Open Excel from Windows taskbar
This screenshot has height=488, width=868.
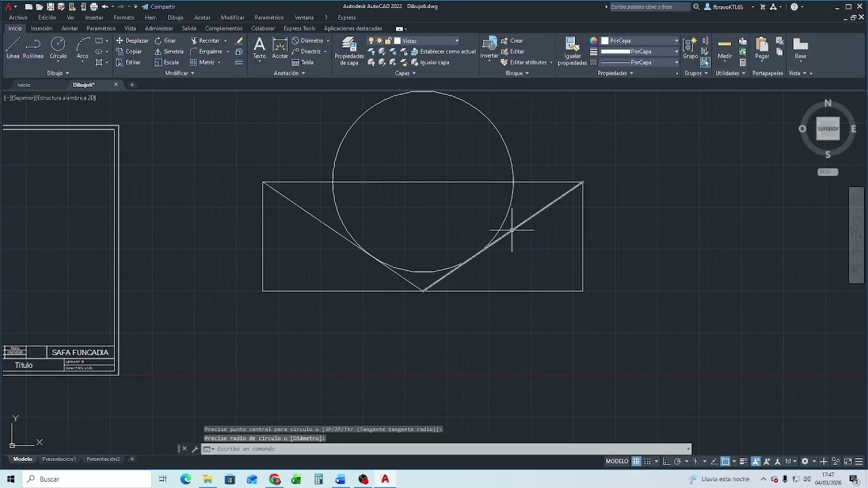[296, 479]
